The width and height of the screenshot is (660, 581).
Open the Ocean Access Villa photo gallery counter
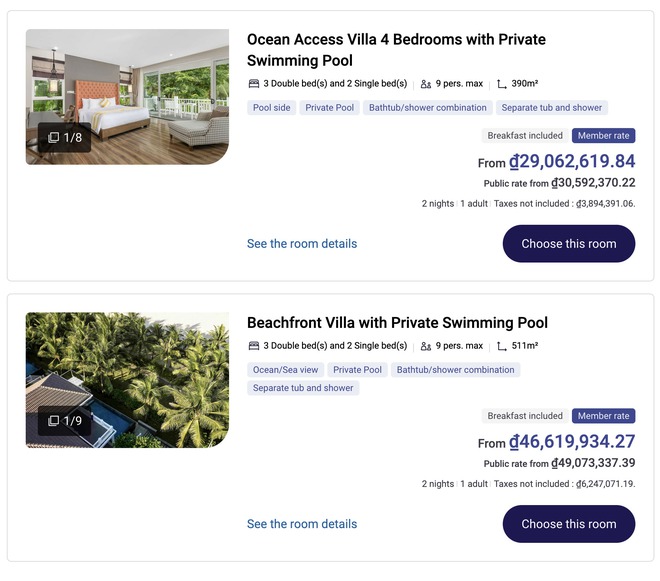coord(65,137)
